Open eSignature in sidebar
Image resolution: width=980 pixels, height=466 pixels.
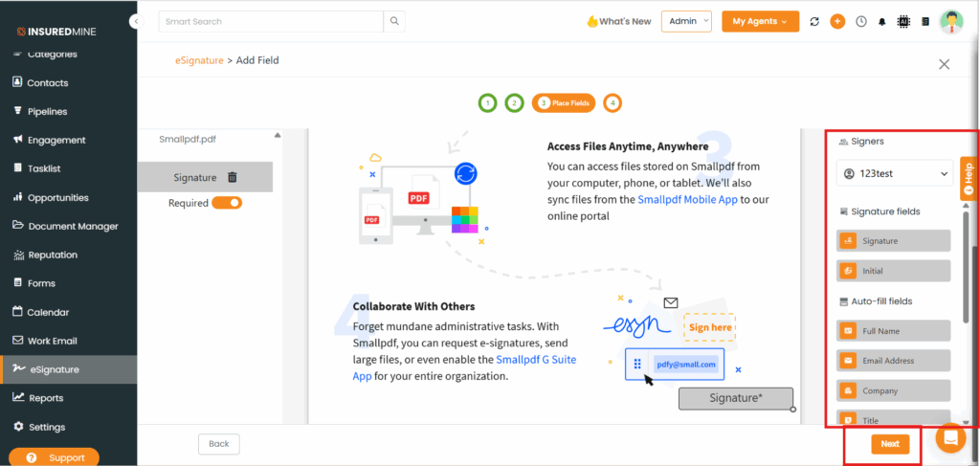pos(69,369)
